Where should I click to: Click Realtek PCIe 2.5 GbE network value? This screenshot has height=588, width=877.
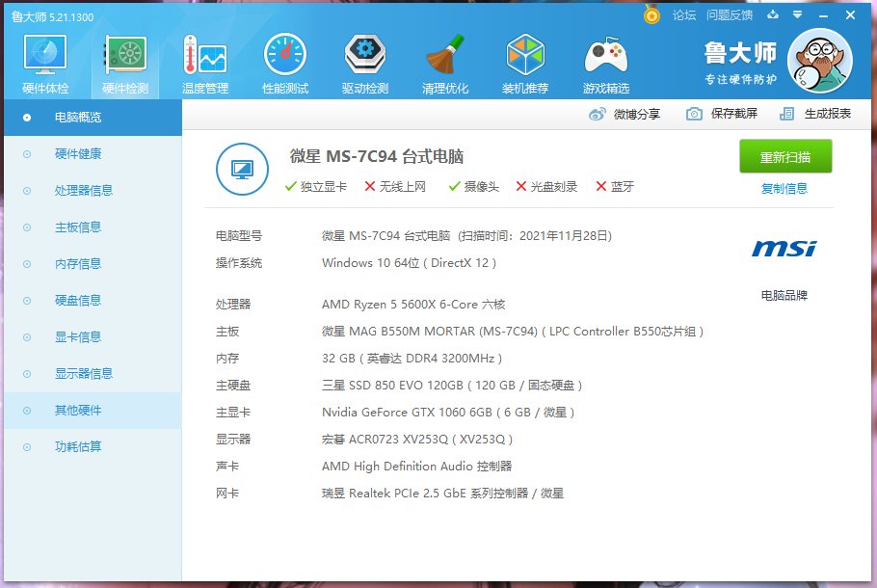(x=442, y=493)
